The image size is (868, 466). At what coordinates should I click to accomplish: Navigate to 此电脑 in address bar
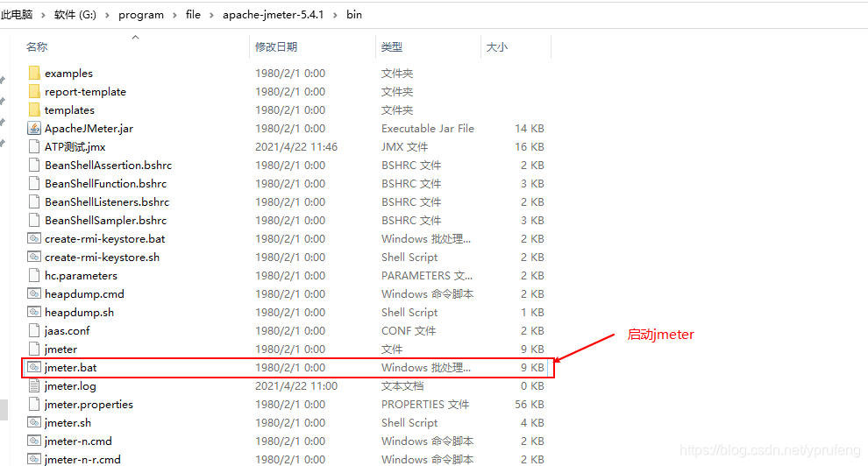17,14
